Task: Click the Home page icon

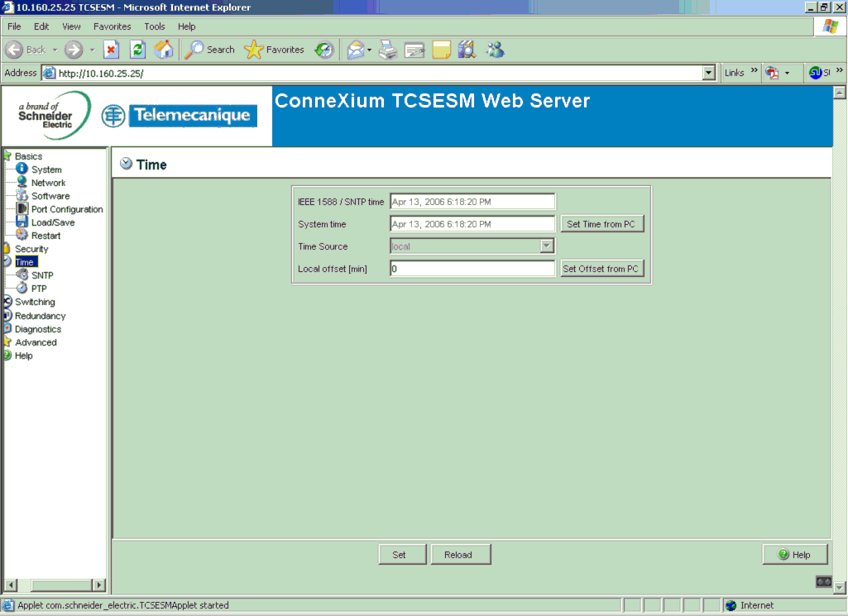Action: (164, 50)
